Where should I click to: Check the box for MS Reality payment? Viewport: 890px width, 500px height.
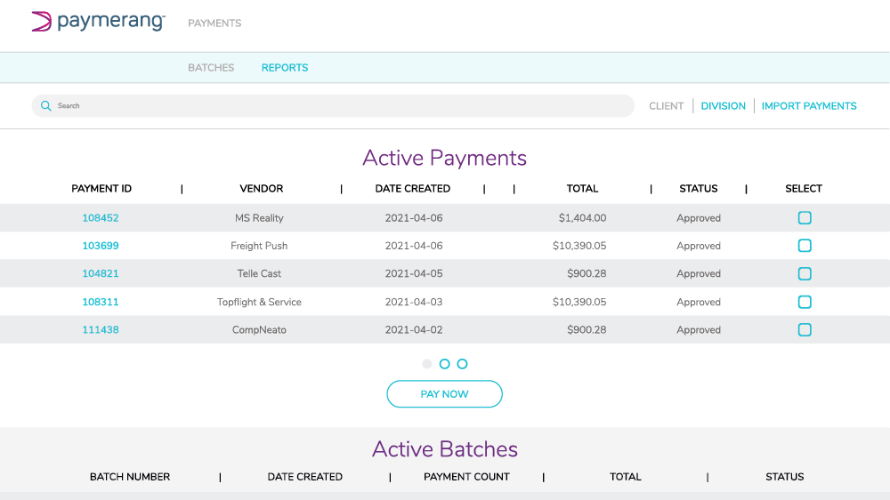click(804, 218)
